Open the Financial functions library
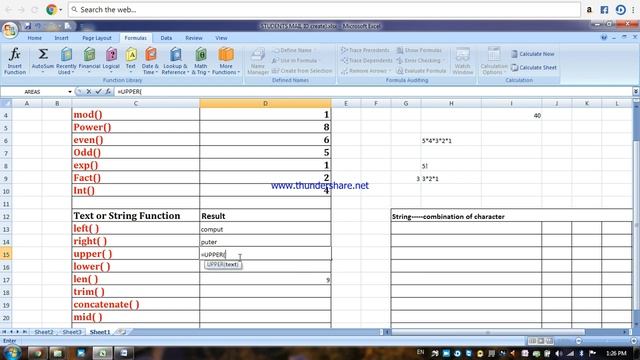This screenshot has height=360, width=640. (x=89, y=60)
